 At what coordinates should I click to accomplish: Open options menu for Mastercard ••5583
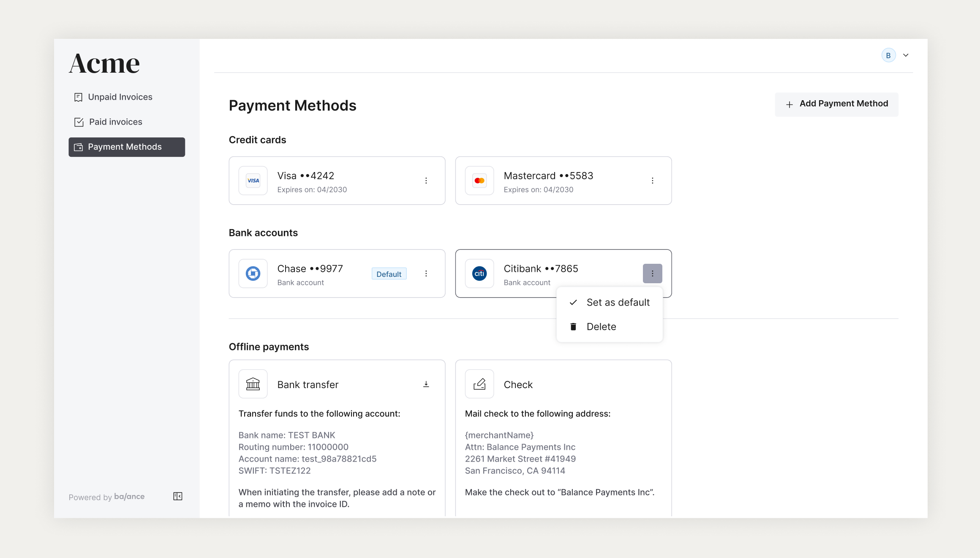click(x=653, y=181)
